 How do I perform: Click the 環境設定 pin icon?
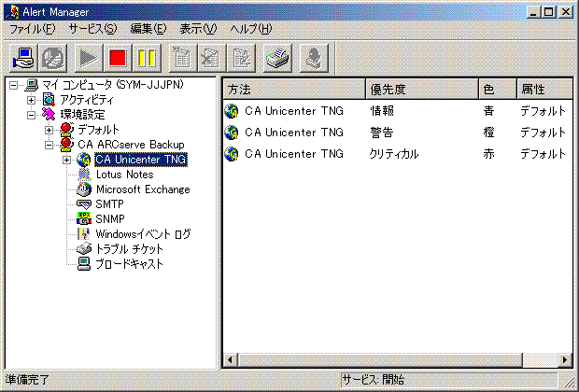pyautogui.click(x=49, y=115)
